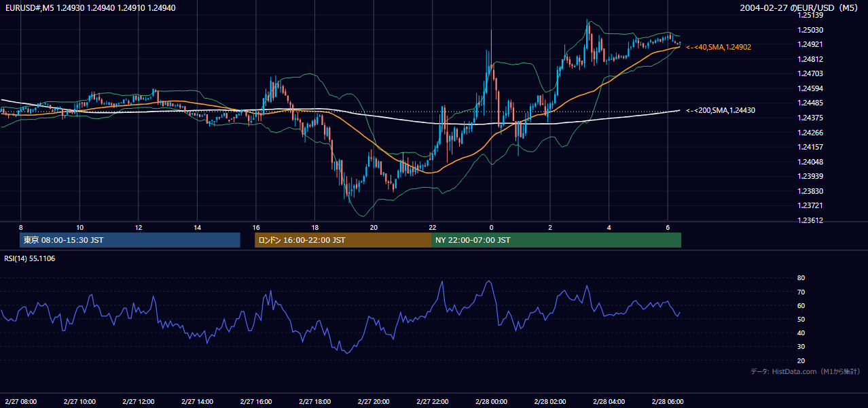Select the 2/27 20:00 time axis marker
868x408 pixels.
coord(374,402)
